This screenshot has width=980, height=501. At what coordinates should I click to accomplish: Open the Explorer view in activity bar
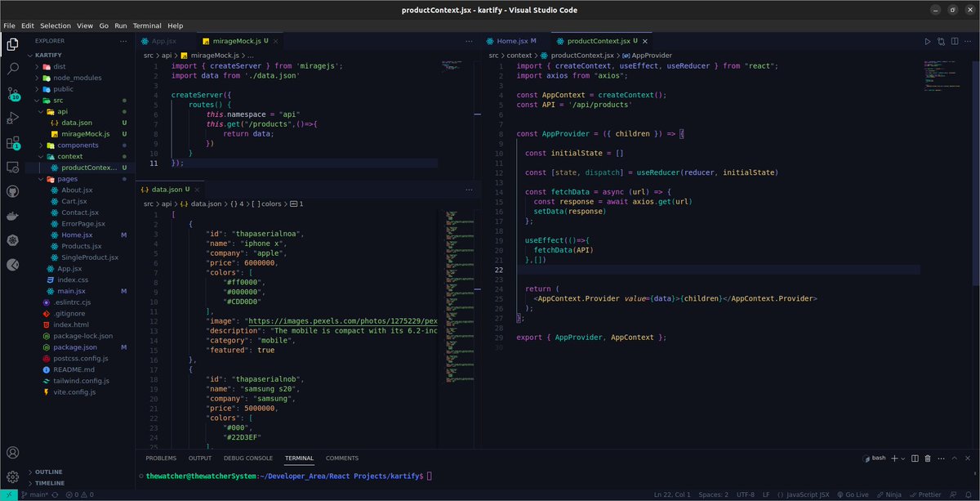12,44
